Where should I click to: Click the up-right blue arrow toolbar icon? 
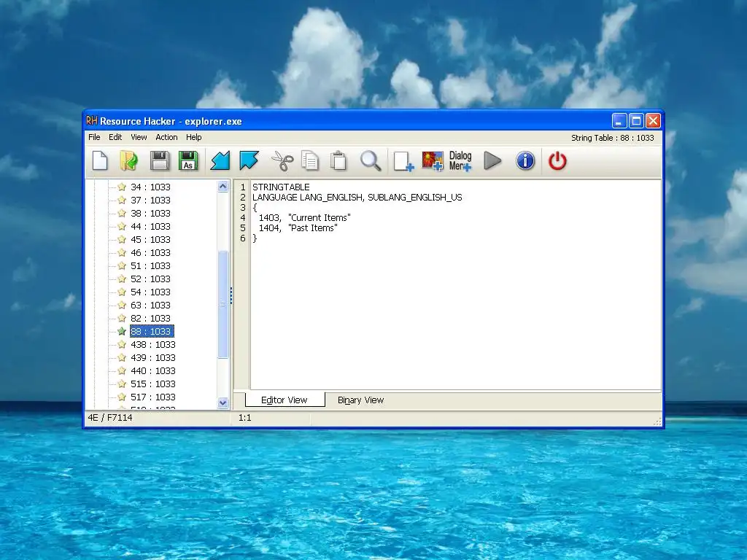pos(249,160)
